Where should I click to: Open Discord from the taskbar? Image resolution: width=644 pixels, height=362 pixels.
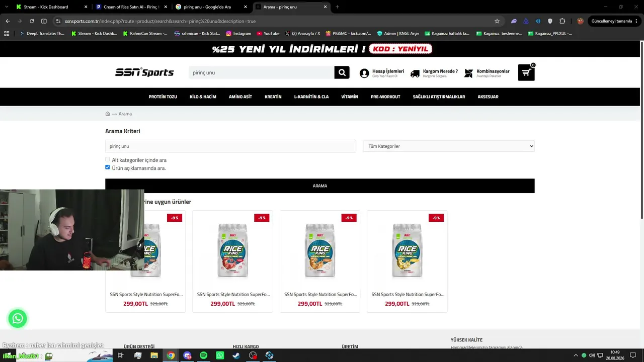pyautogui.click(x=187, y=355)
